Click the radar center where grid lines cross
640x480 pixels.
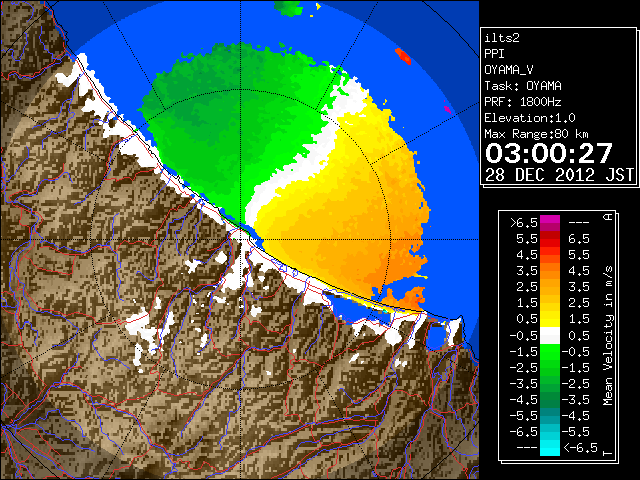point(241,239)
